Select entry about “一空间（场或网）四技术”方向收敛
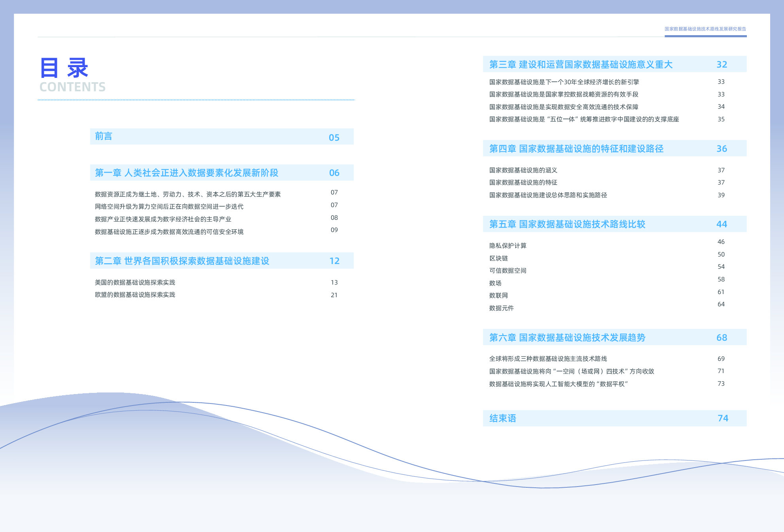This screenshot has width=784, height=532. point(572,371)
